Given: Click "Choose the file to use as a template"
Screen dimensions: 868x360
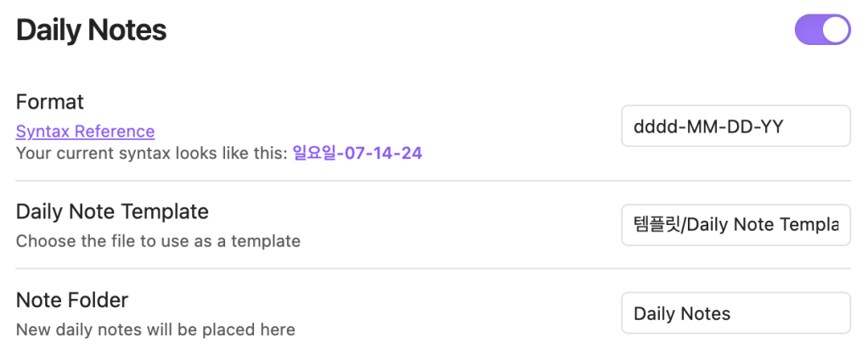Looking at the screenshot, I should 158,241.
